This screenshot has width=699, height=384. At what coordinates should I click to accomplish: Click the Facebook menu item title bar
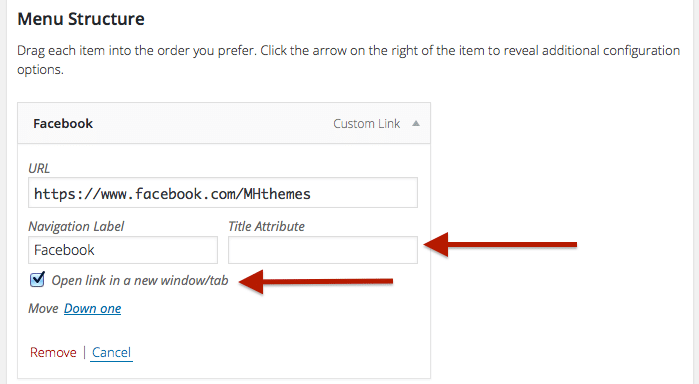pyautogui.click(x=224, y=124)
